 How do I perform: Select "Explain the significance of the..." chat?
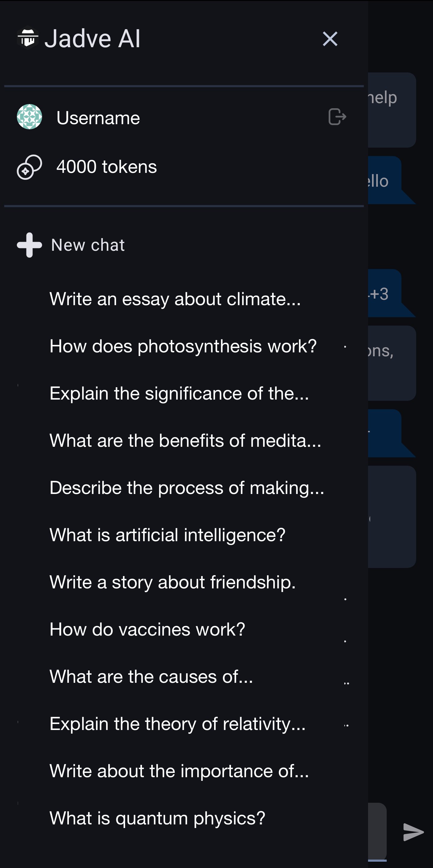179,394
